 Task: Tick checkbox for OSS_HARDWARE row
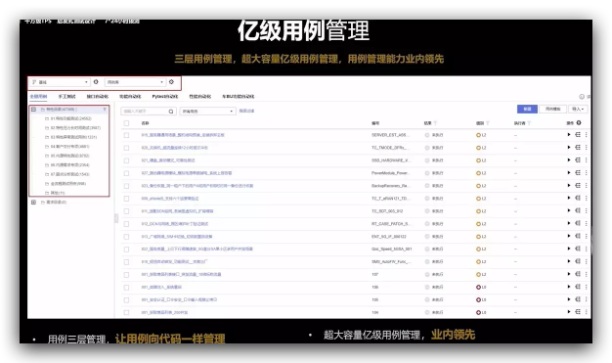click(126, 160)
